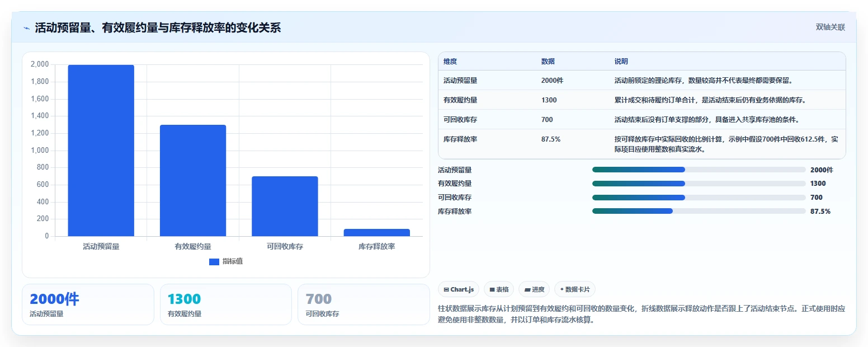
Task: Click the description starting 活动结束后没有订单支撑
Action: (706, 119)
